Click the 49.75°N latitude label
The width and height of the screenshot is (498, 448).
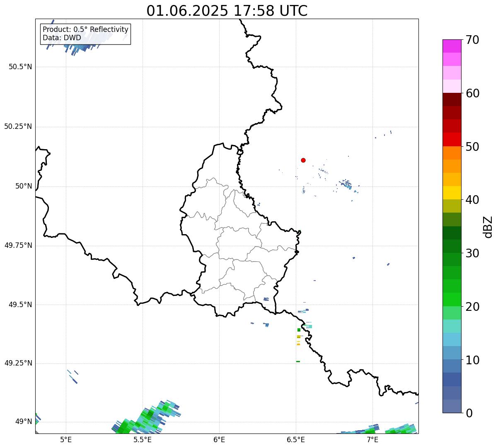pyautogui.click(x=18, y=246)
